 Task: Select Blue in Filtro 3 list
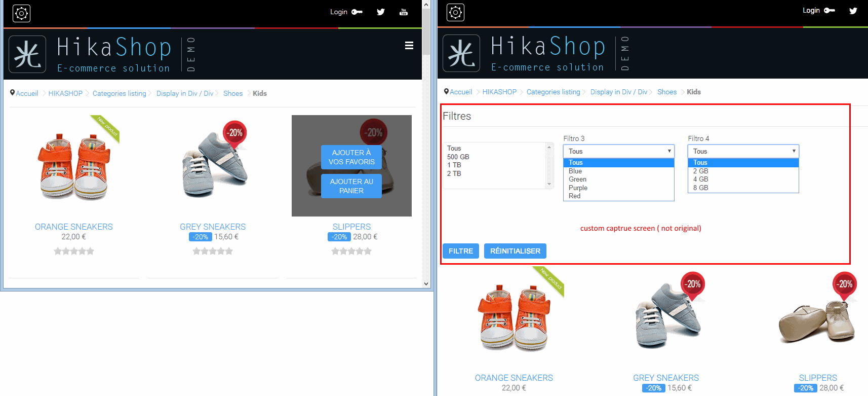(619, 171)
